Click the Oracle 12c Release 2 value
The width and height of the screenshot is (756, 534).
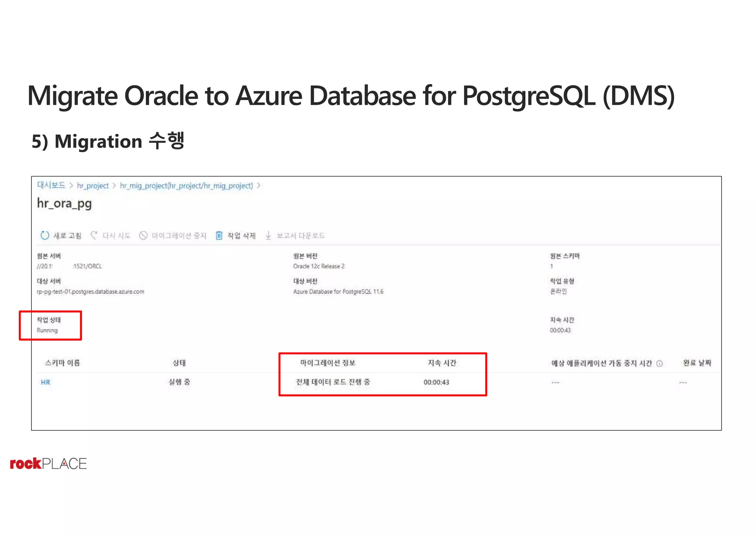pyautogui.click(x=319, y=266)
